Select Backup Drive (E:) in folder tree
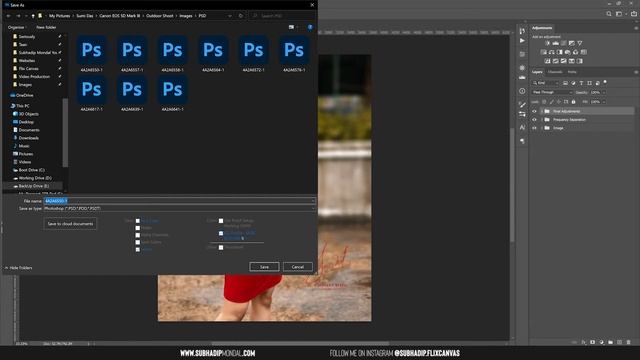 (33, 186)
